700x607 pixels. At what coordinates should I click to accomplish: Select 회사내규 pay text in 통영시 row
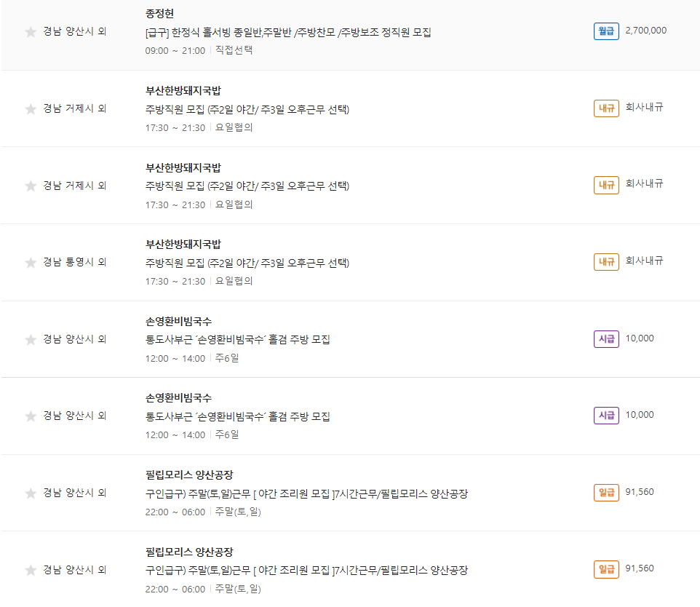click(x=644, y=261)
